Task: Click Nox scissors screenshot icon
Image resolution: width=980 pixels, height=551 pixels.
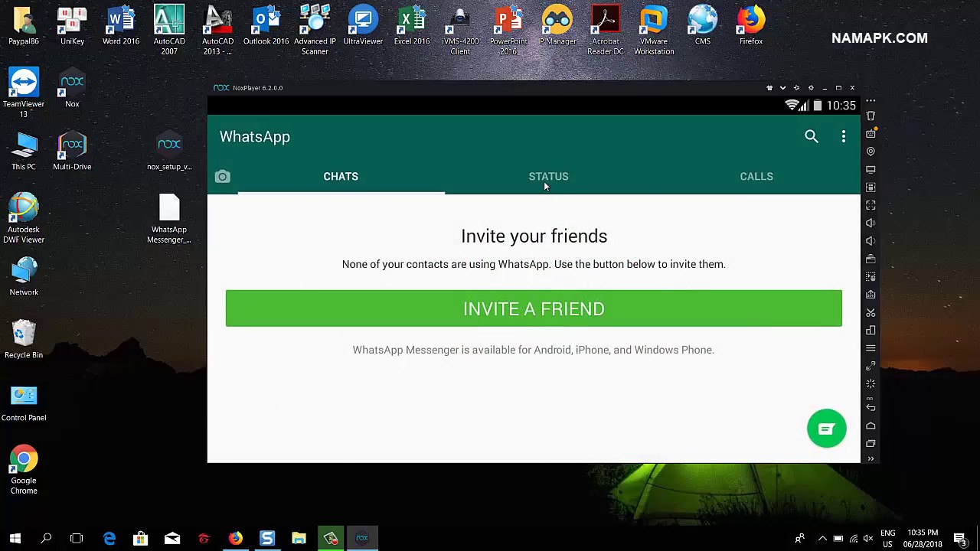Action: click(871, 313)
